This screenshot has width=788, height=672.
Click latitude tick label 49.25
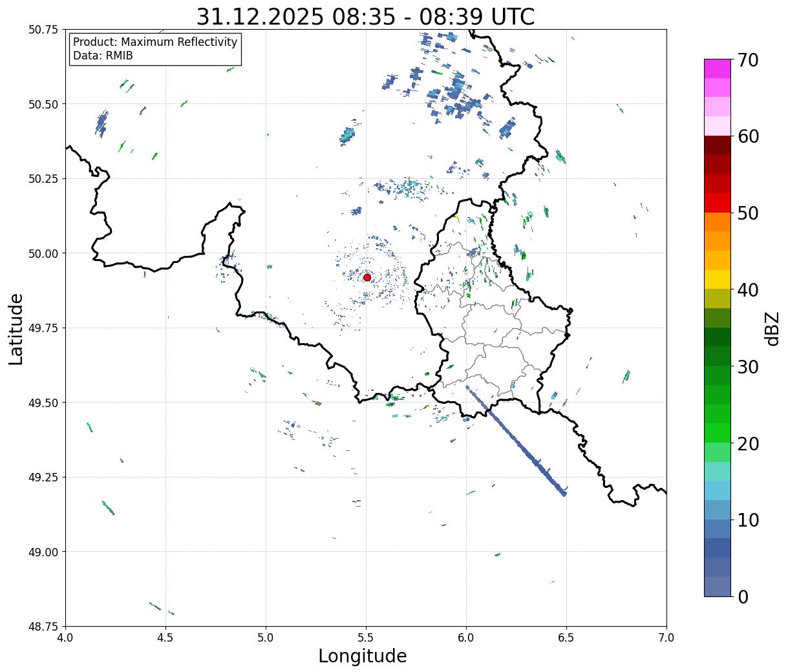pyautogui.click(x=43, y=478)
